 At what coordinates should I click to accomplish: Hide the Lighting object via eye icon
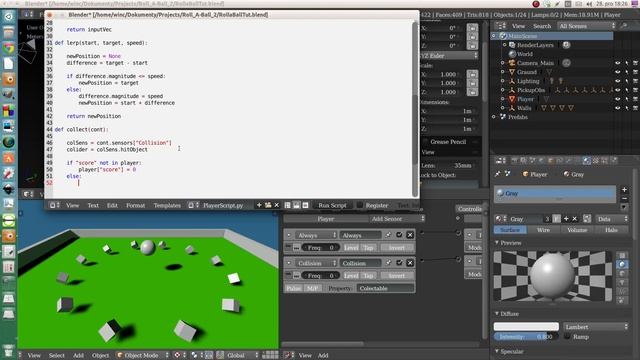[x=618, y=81]
